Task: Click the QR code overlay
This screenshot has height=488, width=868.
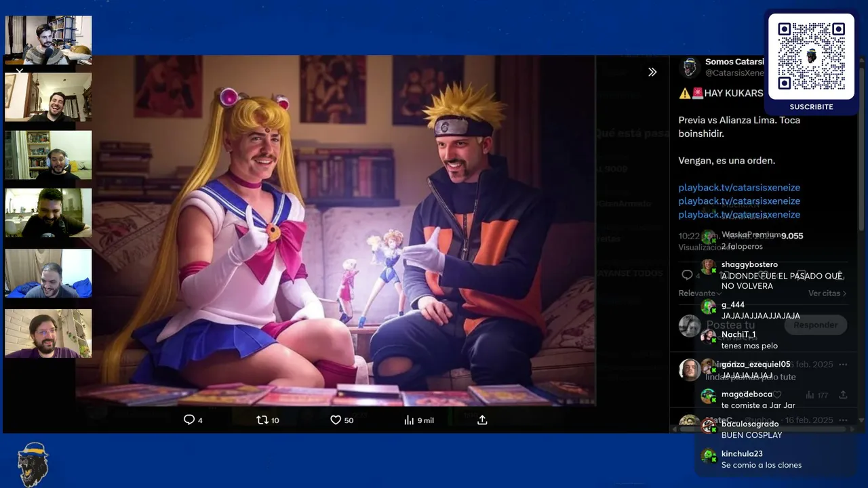Action: click(x=811, y=56)
